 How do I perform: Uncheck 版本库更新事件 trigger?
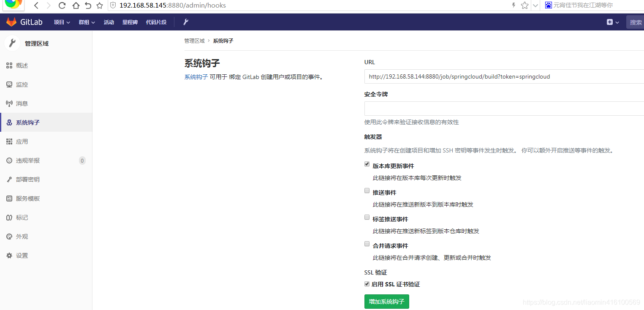coord(367,164)
